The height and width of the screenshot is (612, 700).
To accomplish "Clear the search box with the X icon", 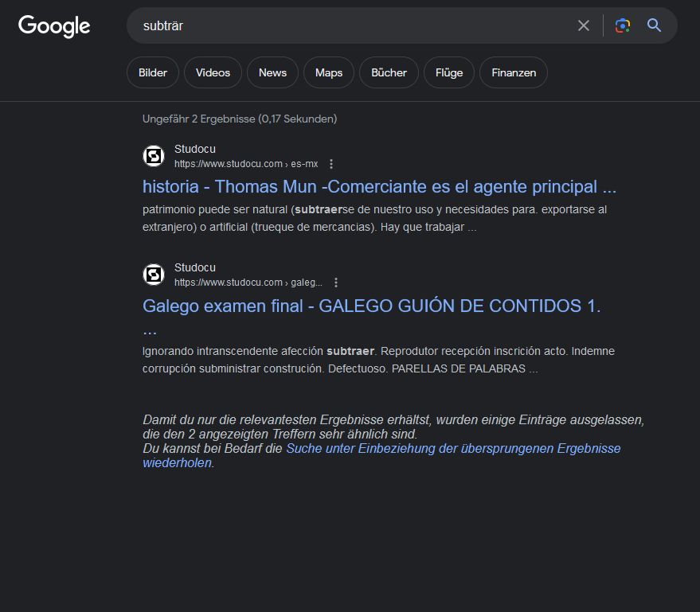I will tap(584, 25).
